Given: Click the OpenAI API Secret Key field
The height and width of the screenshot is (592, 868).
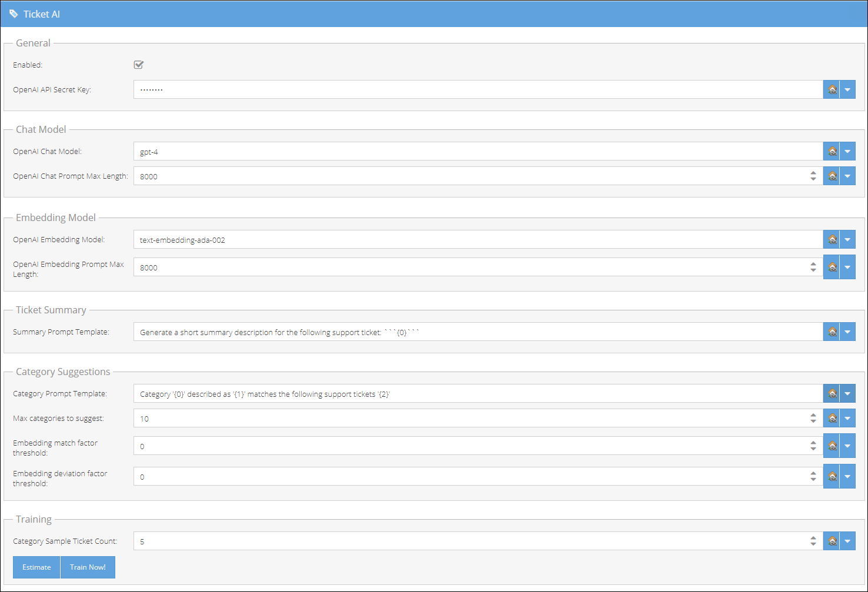Looking at the screenshot, I should tap(478, 89).
